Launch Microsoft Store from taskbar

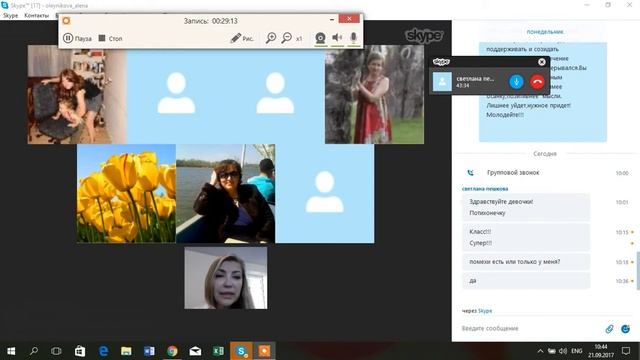point(80,351)
